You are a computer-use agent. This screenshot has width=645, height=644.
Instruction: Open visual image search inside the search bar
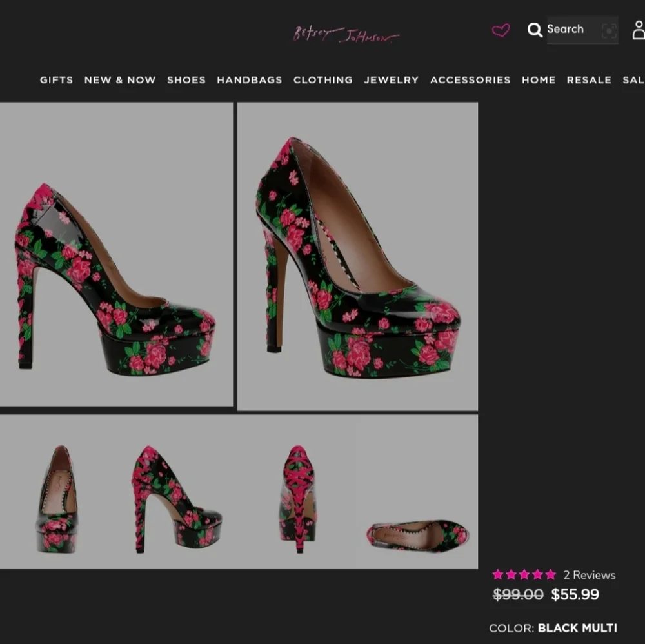pyautogui.click(x=609, y=30)
